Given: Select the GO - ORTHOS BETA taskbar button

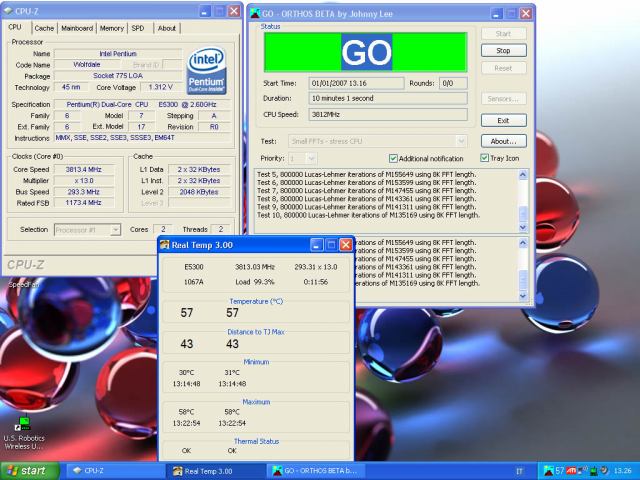Looking at the screenshot, I should click(316, 471).
